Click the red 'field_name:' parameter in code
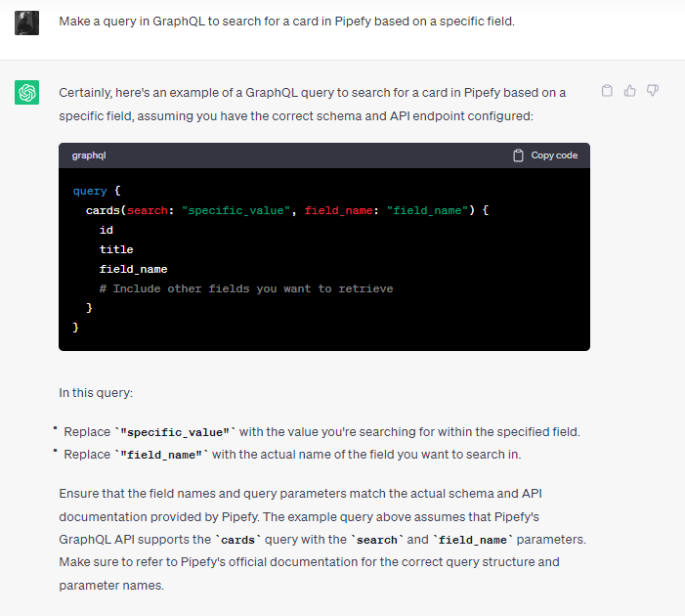 (341, 211)
